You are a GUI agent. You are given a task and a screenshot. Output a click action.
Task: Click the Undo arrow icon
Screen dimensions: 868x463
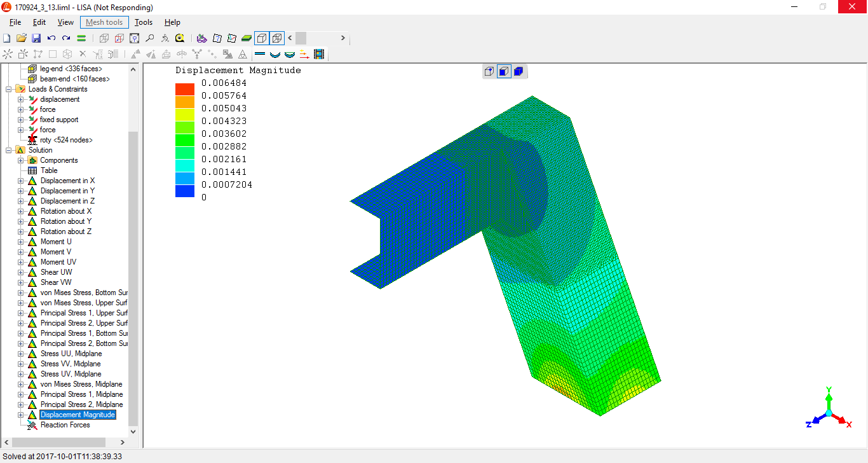[x=51, y=38]
